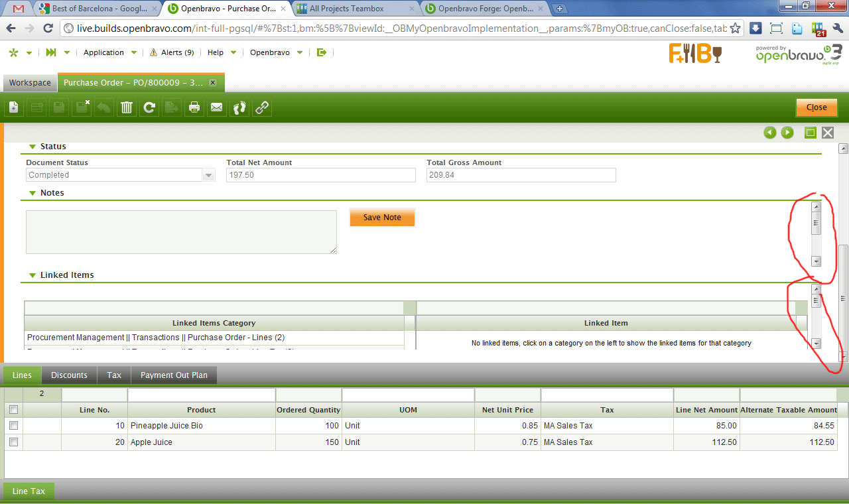Click the chain link toolbar icon
Viewport: 849px width, 504px height.
(262, 107)
